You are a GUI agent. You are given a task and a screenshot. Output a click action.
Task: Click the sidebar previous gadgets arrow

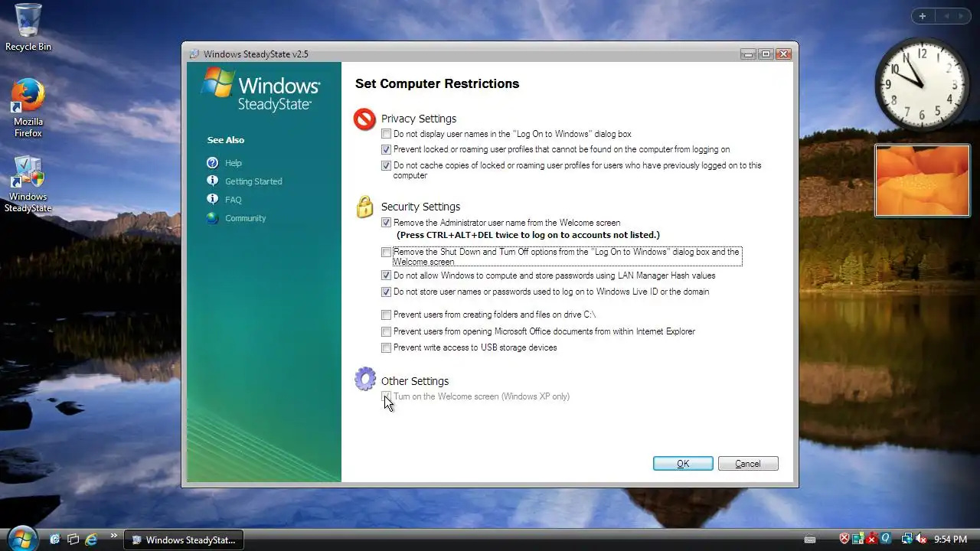(x=946, y=16)
